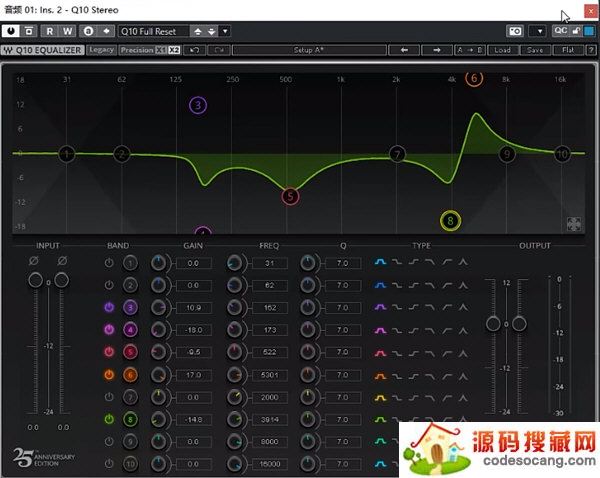The image size is (600, 478).
Task: Toggle right input phase invert symbol
Action: pos(62,261)
